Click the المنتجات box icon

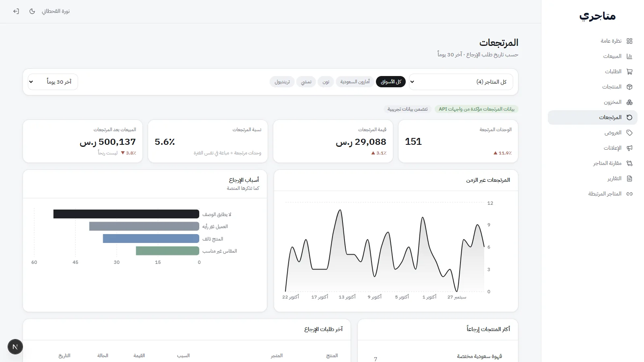click(x=630, y=87)
